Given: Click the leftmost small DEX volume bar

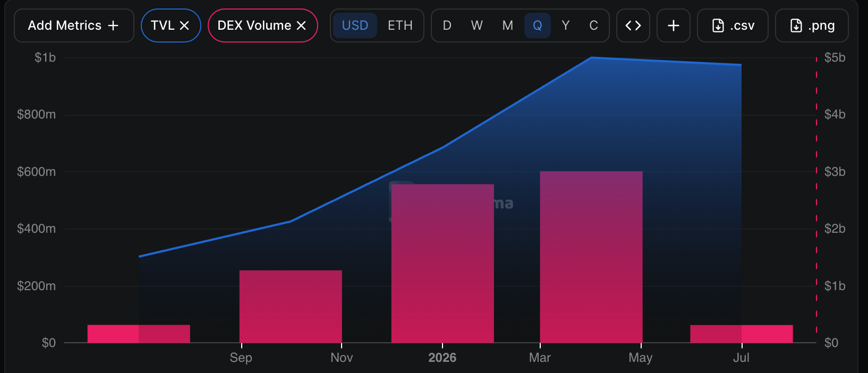Looking at the screenshot, I should [139, 334].
